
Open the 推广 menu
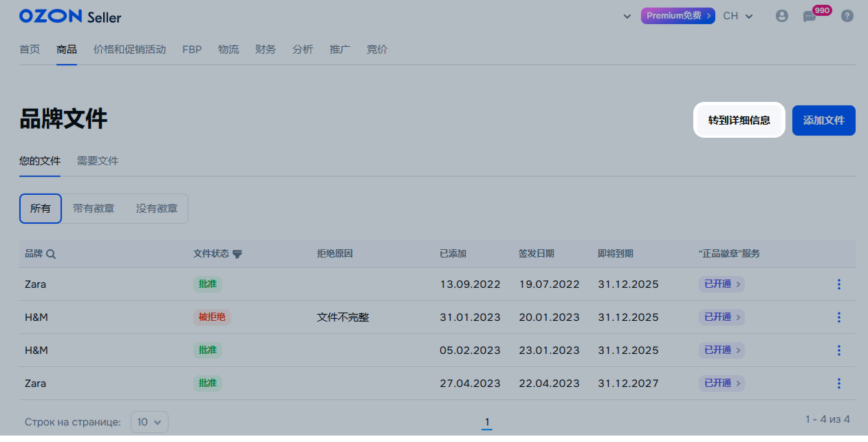click(340, 50)
